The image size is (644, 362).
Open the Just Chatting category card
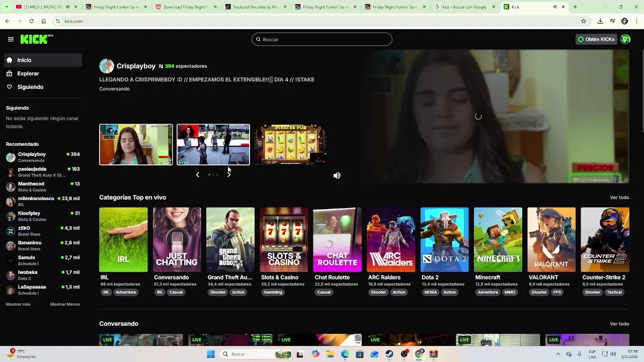coord(177,240)
